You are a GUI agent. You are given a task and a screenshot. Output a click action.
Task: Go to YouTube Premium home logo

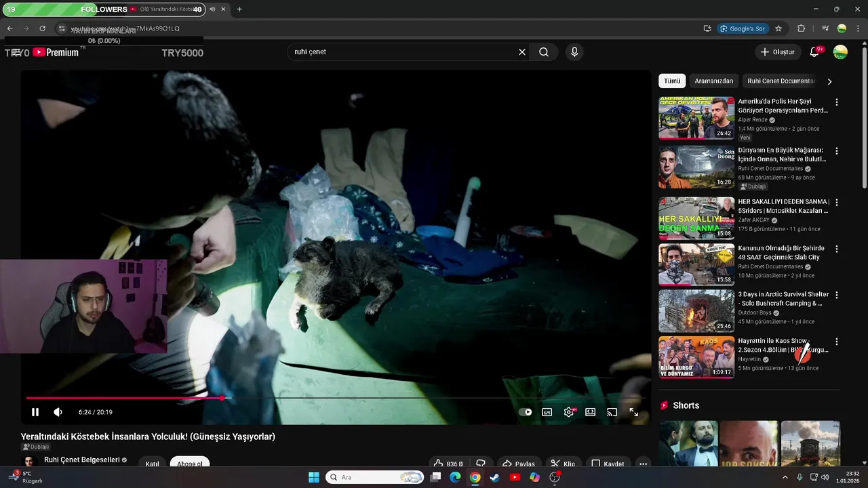[x=56, y=52]
